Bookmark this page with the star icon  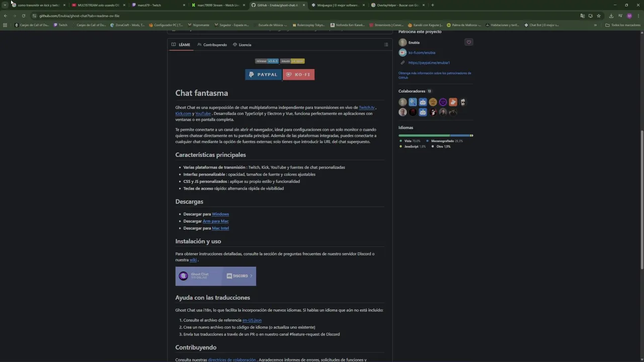tap(599, 16)
